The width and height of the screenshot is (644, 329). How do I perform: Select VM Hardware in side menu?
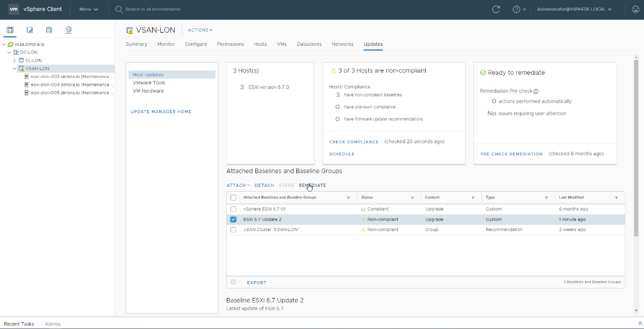[x=148, y=91]
